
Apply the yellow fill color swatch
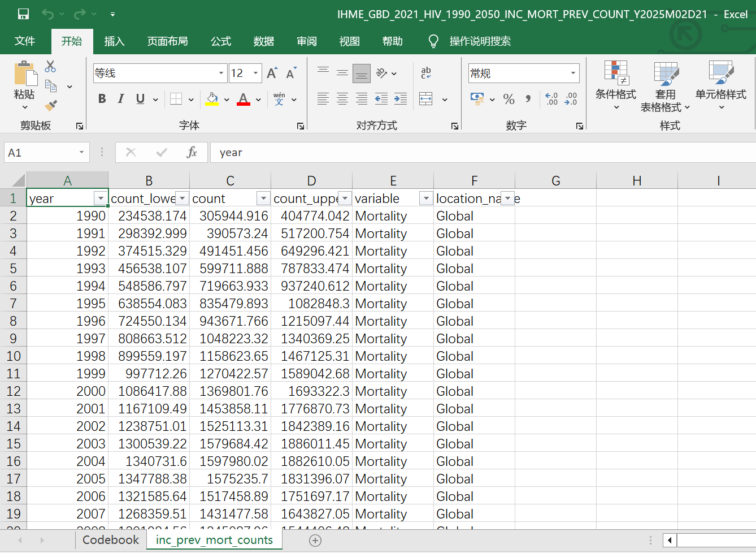tap(212, 100)
